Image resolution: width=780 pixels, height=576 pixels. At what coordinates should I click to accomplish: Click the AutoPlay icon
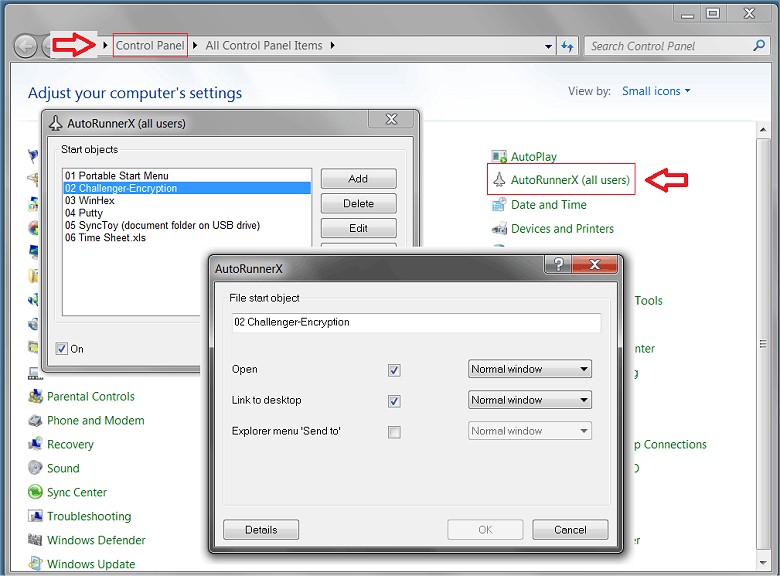click(499, 157)
